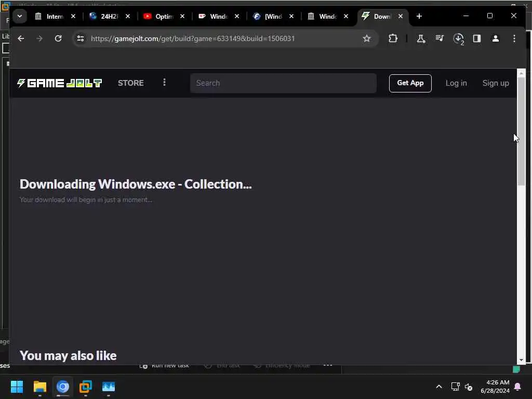Viewport: 532px width, 399px height.
Task: View site information icon in address bar
Action: coord(81,38)
